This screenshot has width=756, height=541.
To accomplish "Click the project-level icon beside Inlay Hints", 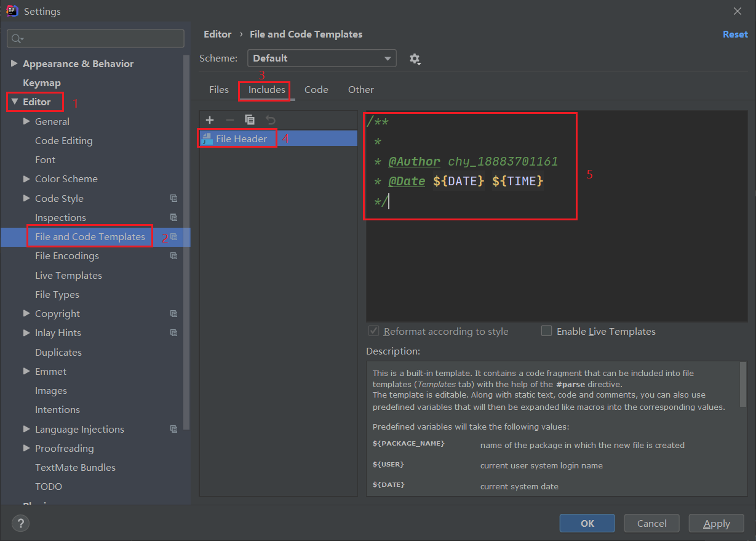I will click(x=174, y=332).
